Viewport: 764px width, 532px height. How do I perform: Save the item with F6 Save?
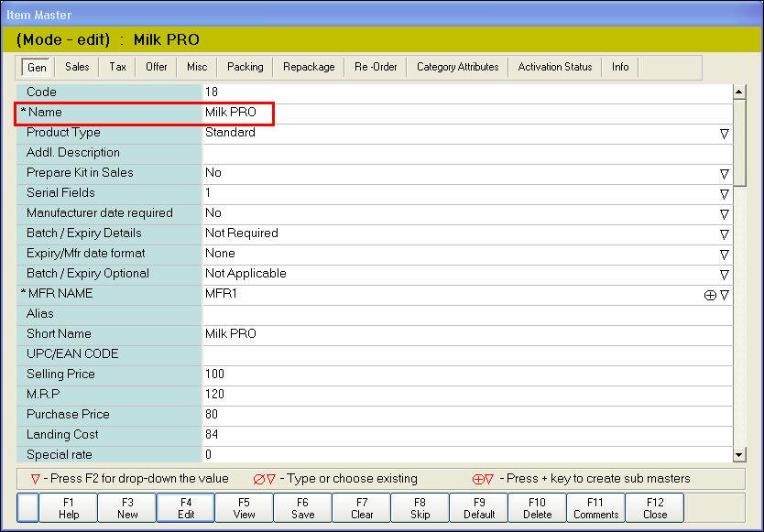[x=302, y=508]
